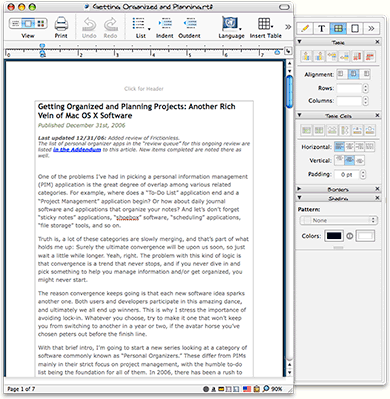Click first icon in Table palette row
The image size is (390, 399).
[306, 56]
